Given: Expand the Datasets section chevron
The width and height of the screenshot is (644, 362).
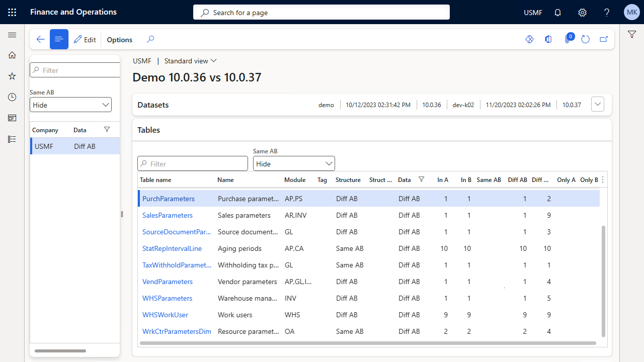Looking at the screenshot, I should click(598, 105).
